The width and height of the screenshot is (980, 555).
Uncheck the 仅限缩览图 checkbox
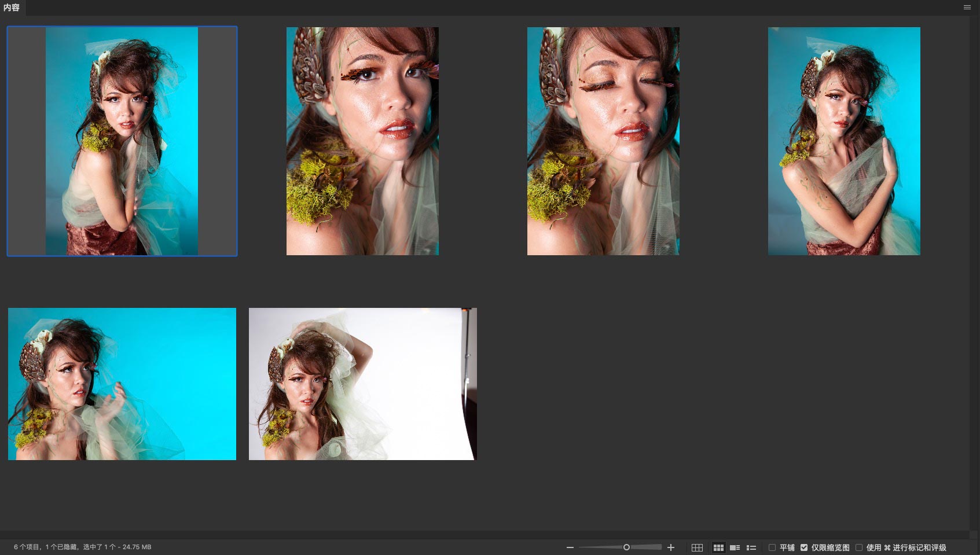[x=804, y=547]
